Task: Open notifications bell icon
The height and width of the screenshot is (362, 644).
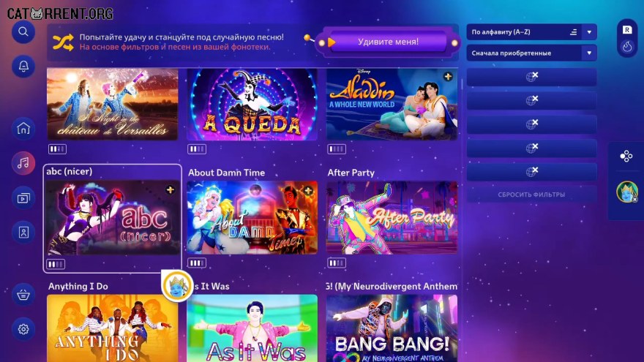Action: [x=23, y=66]
